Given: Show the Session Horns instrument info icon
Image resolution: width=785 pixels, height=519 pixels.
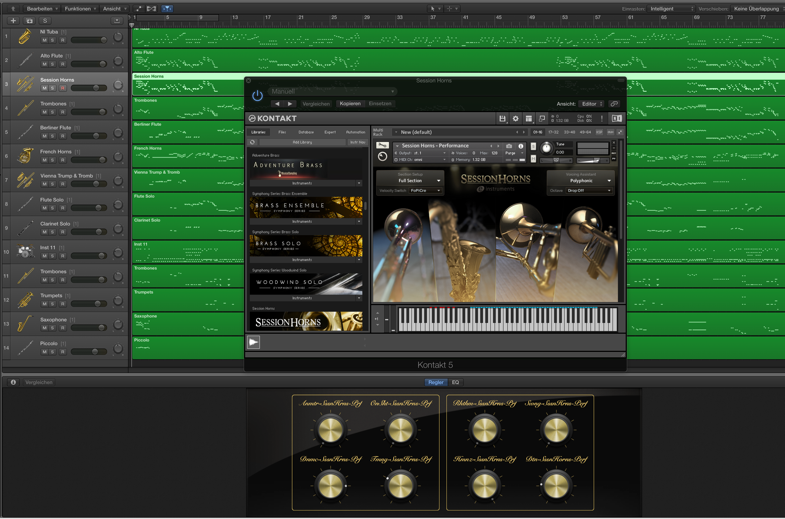Looking at the screenshot, I should 521,146.
